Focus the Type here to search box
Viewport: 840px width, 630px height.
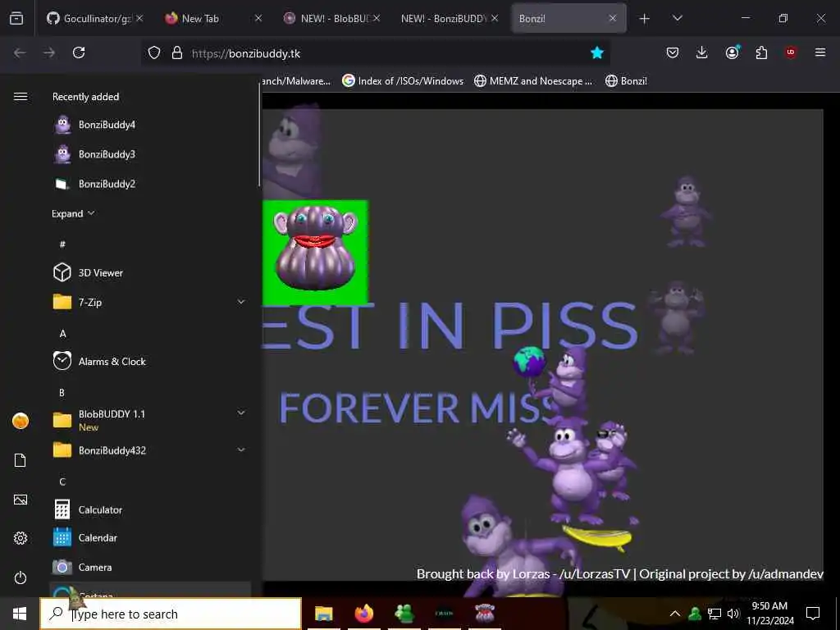pyautogui.click(x=171, y=614)
